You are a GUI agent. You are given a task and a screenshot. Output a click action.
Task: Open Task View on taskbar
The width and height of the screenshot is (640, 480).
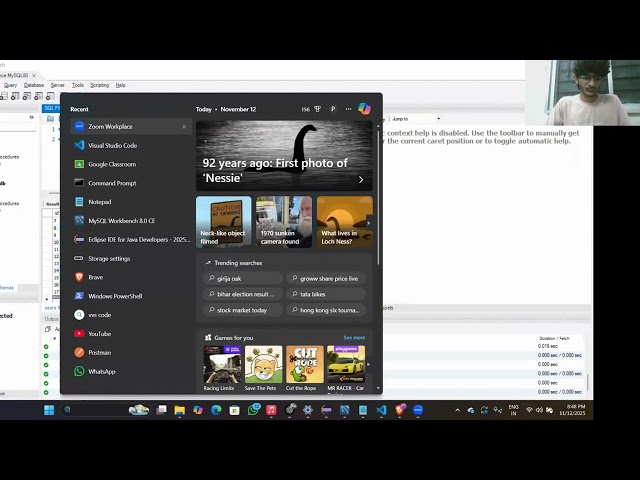pyautogui.click(x=162, y=410)
